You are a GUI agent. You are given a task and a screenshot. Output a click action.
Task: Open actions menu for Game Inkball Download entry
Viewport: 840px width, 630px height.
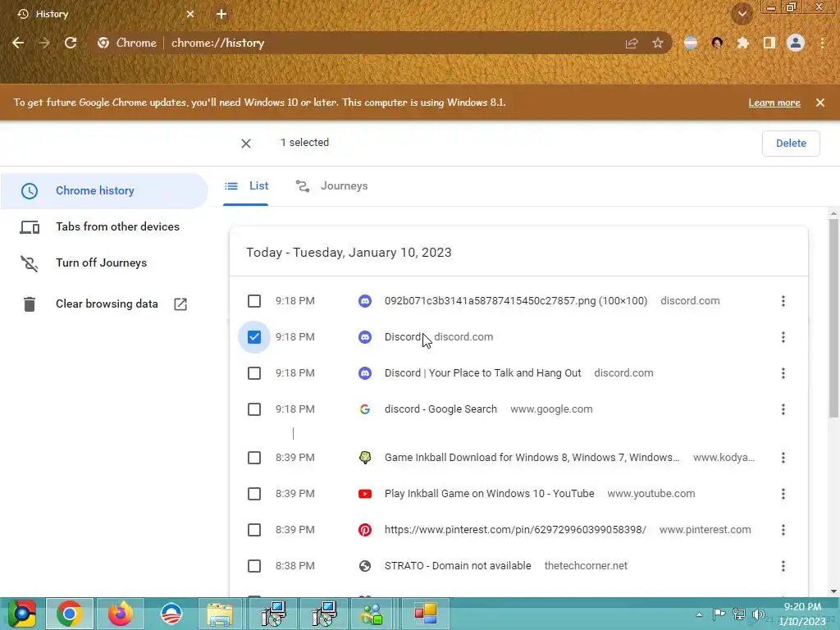coord(783,458)
